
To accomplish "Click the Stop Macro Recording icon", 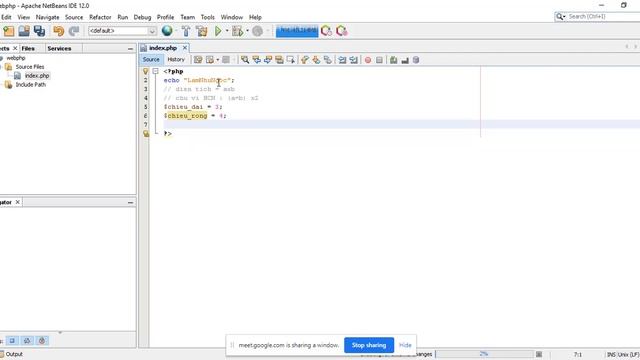I will [379, 60].
